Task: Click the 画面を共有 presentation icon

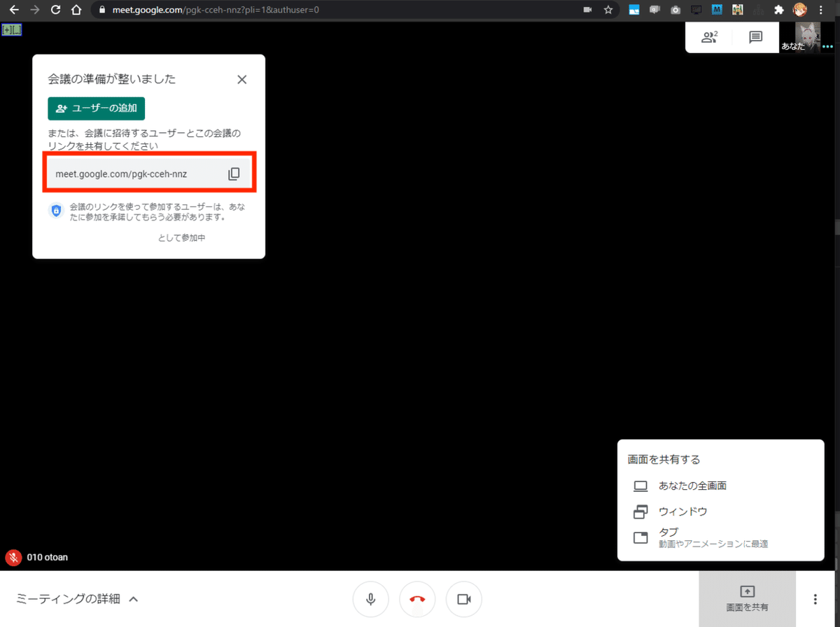Action: tap(747, 593)
